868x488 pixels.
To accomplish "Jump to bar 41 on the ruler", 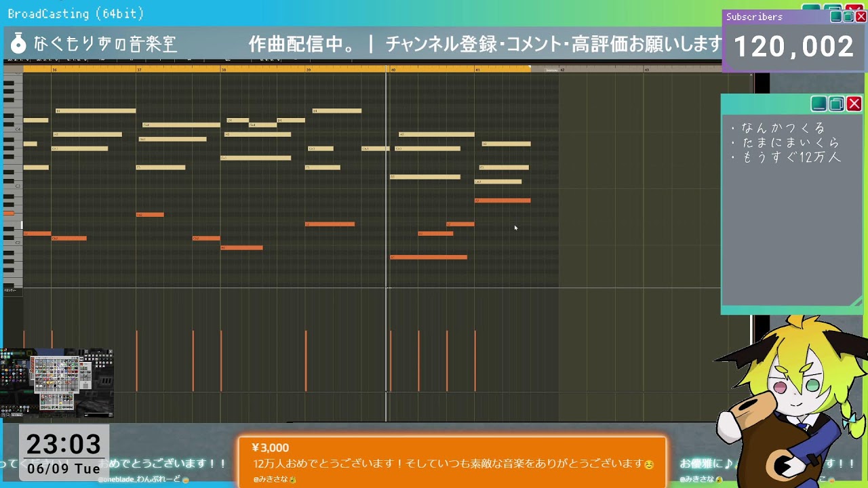I will tap(478, 69).
